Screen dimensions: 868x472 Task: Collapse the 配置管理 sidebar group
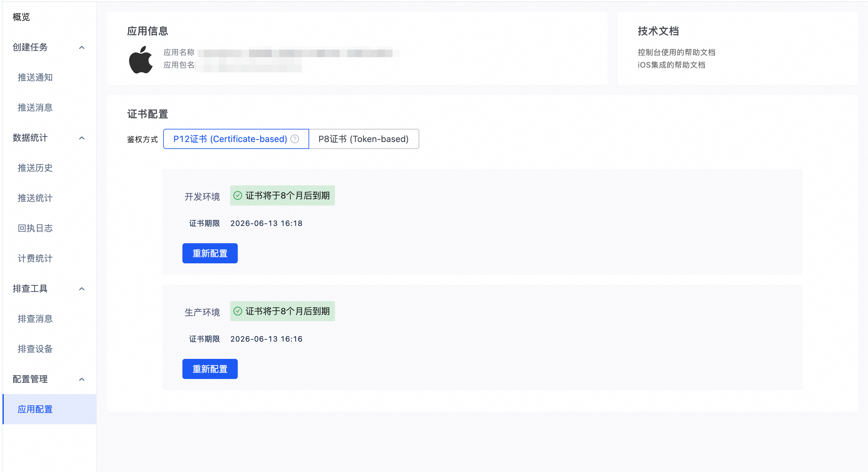click(x=81, y=379)
